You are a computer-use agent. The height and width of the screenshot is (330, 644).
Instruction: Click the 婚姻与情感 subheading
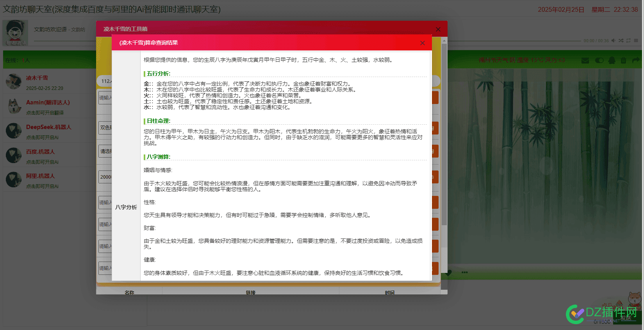tap(158, 170)
